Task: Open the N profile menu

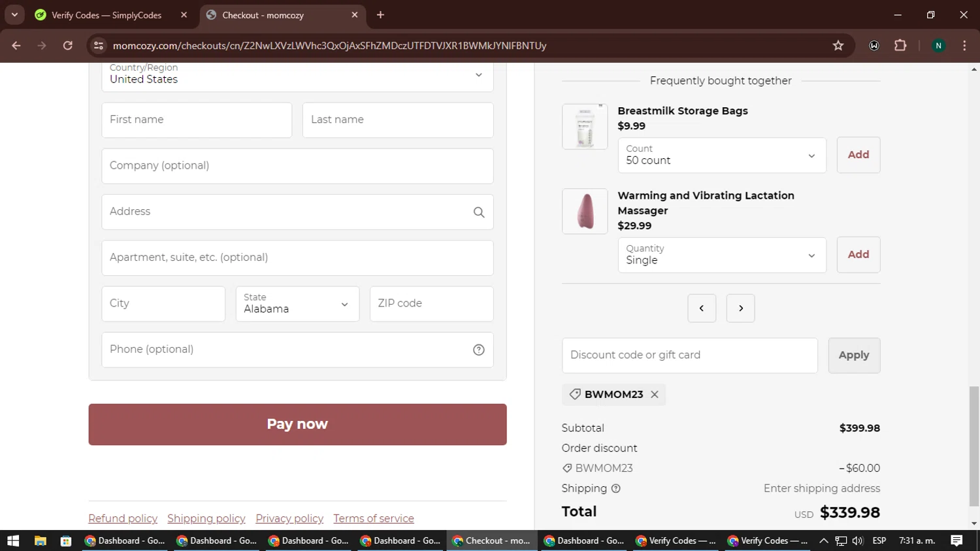Action: point(938,46)
